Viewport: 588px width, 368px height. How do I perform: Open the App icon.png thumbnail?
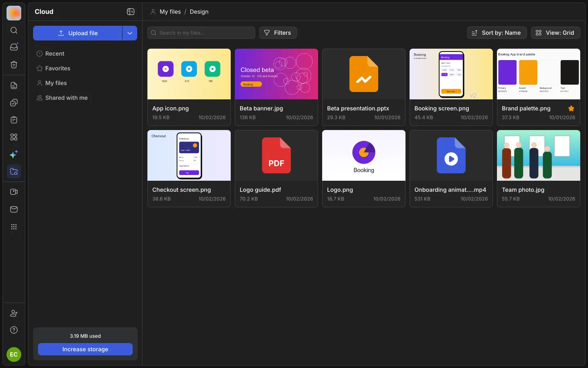point(189,74)
